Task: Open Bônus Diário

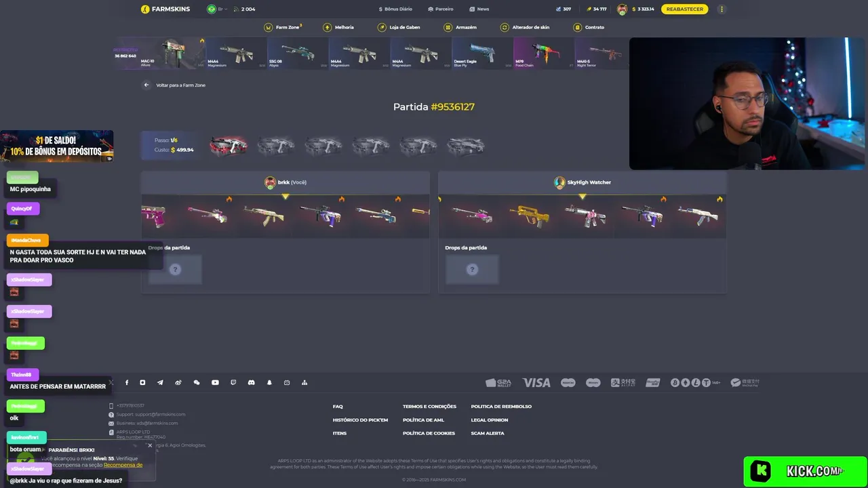Action: [x=395, y=9]
